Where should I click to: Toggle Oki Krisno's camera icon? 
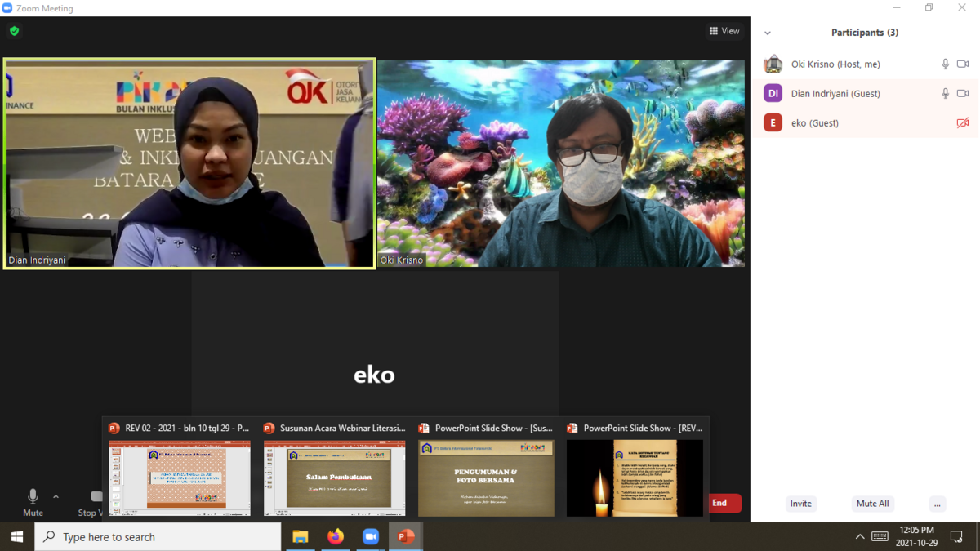pyautogui.click(x=963, y=64)
